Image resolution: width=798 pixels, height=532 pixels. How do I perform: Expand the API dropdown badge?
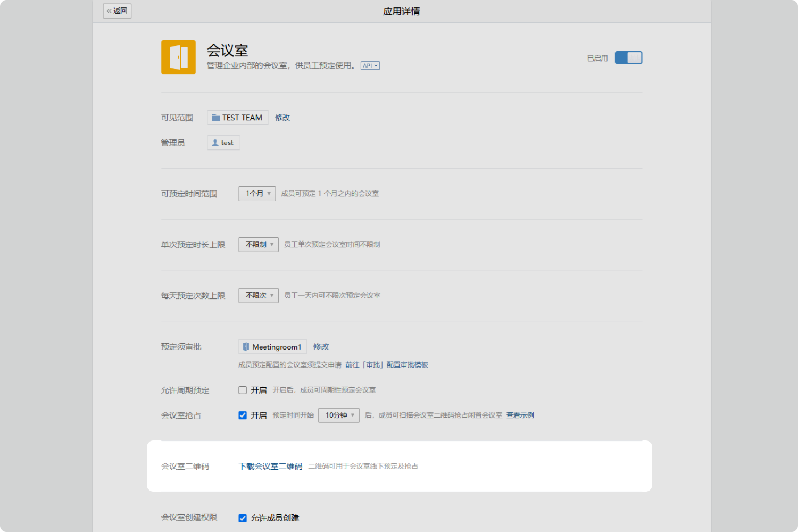(x=370, y=66)
